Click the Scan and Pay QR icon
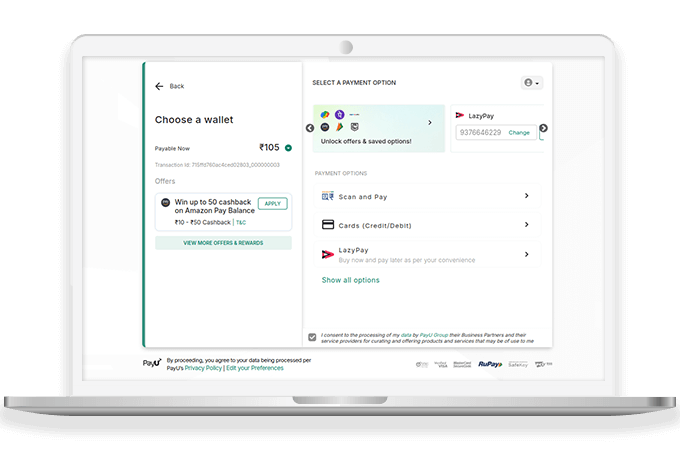This screenshot has height=450, width=680. pyautogui.click(x=328, y=196)
